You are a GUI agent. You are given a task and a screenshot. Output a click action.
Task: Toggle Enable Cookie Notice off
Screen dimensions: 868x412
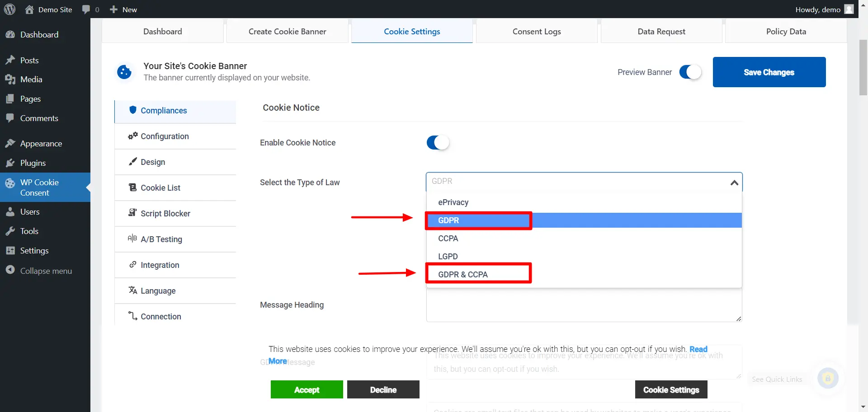click(437, 142)
